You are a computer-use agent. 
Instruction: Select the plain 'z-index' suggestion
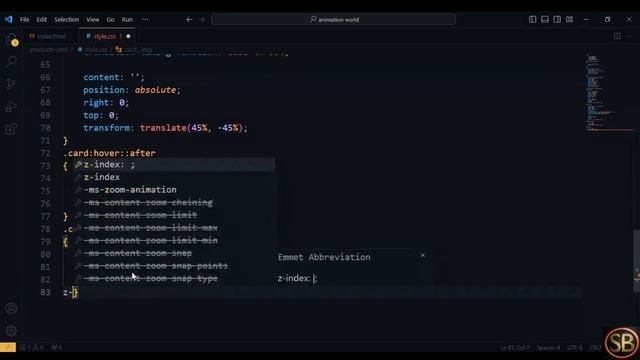[x=174, y=177]
